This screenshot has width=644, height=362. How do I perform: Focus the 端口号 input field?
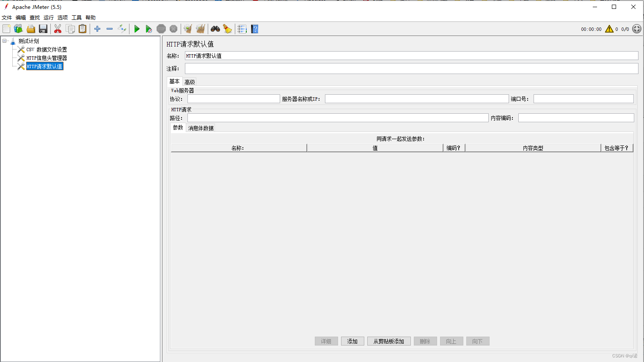[x=583, y=99]
